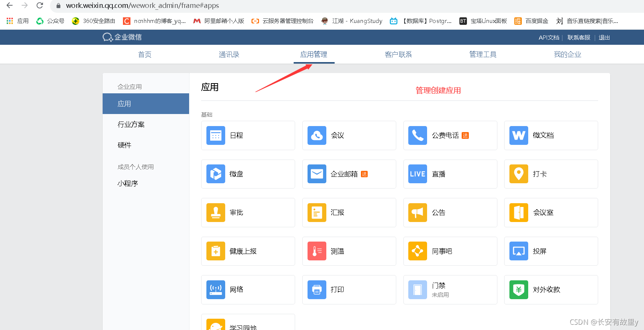Click the 企业微信 logo
Image resolution: width=644 pixels, height=330 pixels.
pos(122,37)
